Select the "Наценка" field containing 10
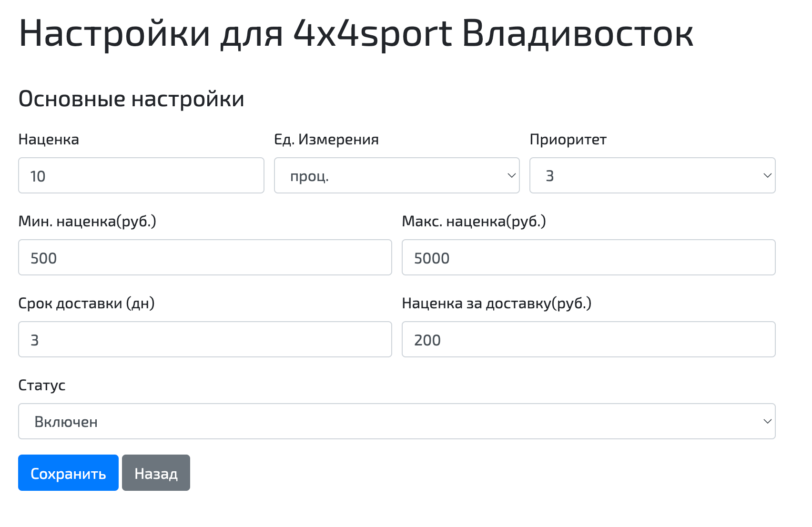 [x=141, y=175]
